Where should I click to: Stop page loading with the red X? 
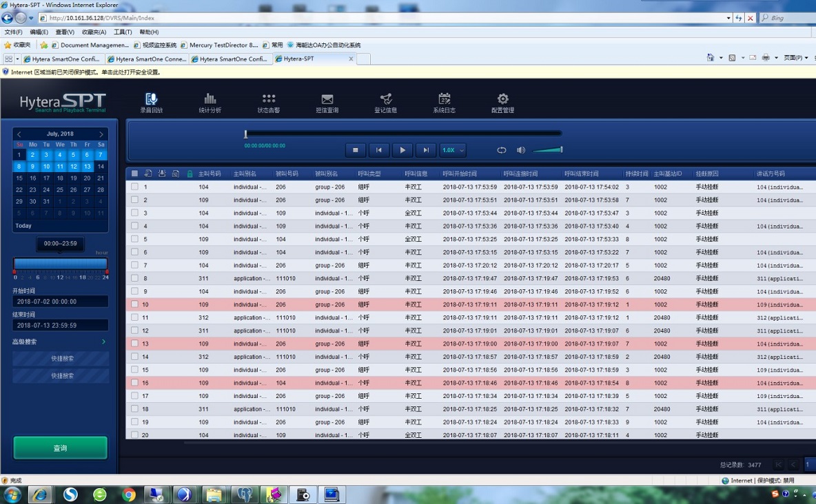(750, 18)
